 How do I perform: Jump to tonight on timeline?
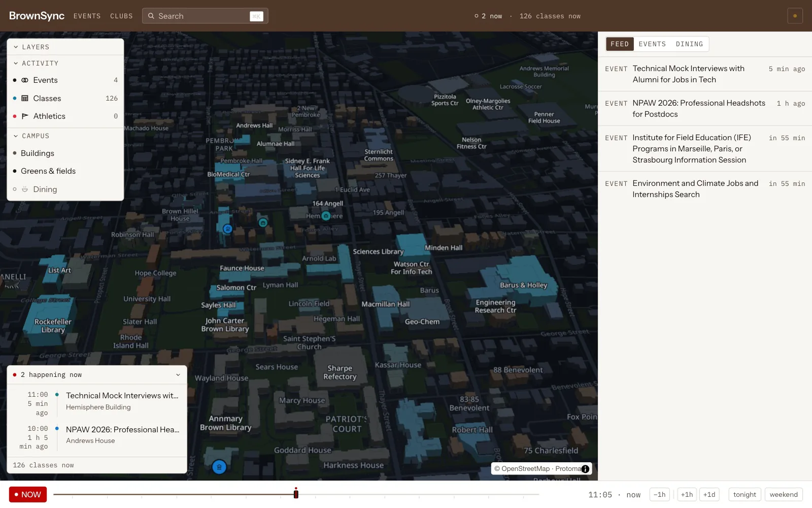(745, 495)
